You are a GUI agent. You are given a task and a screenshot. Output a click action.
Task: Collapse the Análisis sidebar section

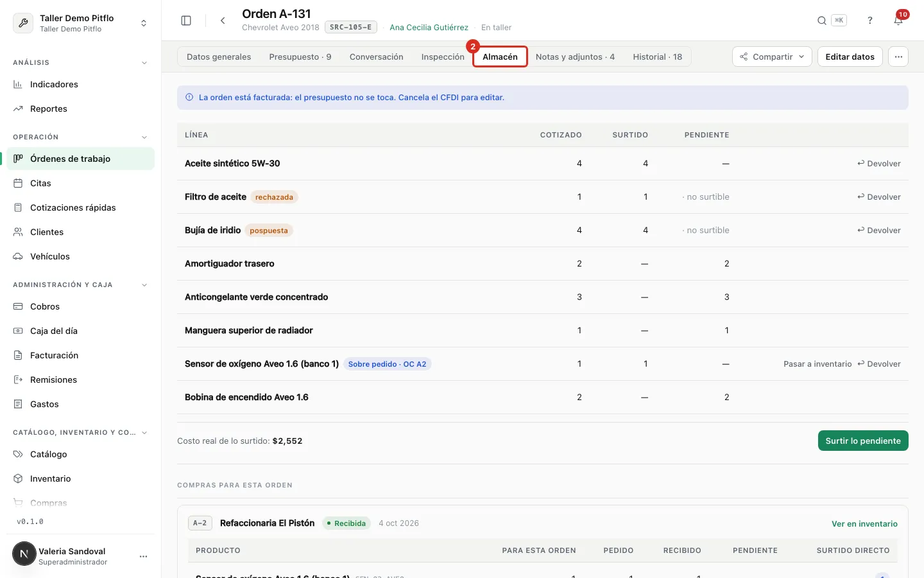pyautogui.click(x=144, y=63)
